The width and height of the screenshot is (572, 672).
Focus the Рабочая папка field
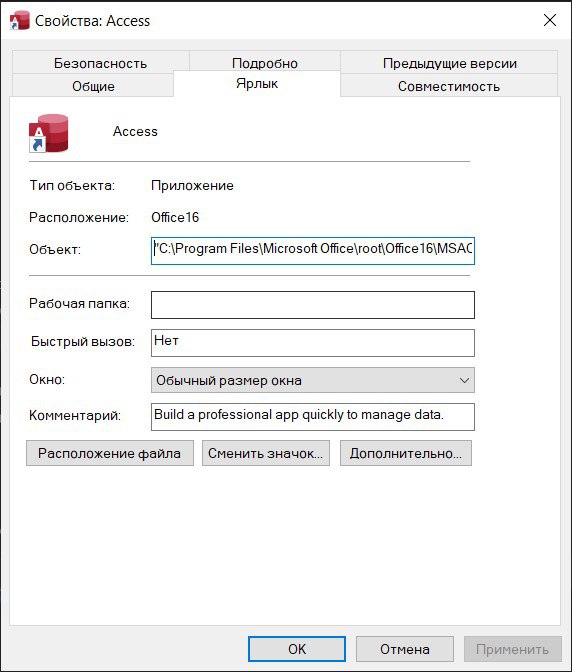(313, 305)
